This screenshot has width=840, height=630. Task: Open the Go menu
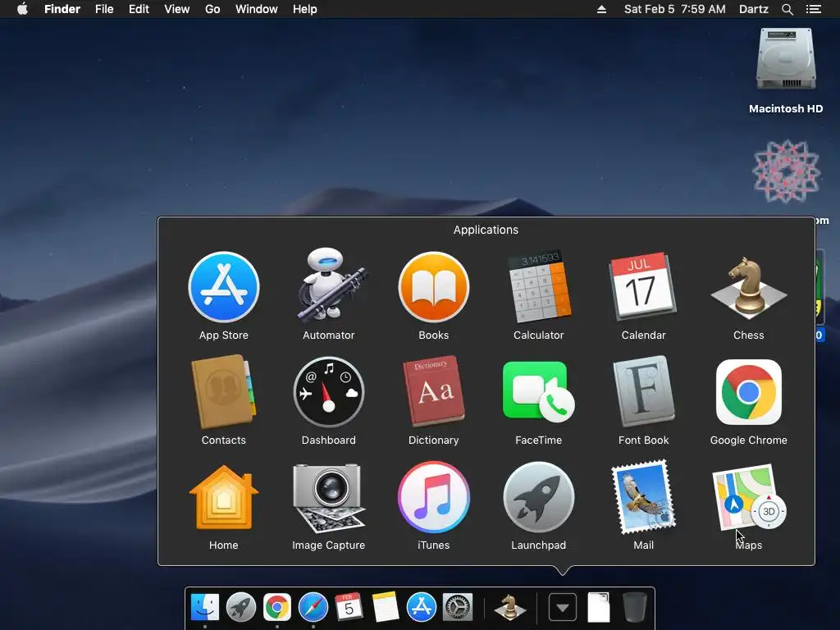(212, 9)
